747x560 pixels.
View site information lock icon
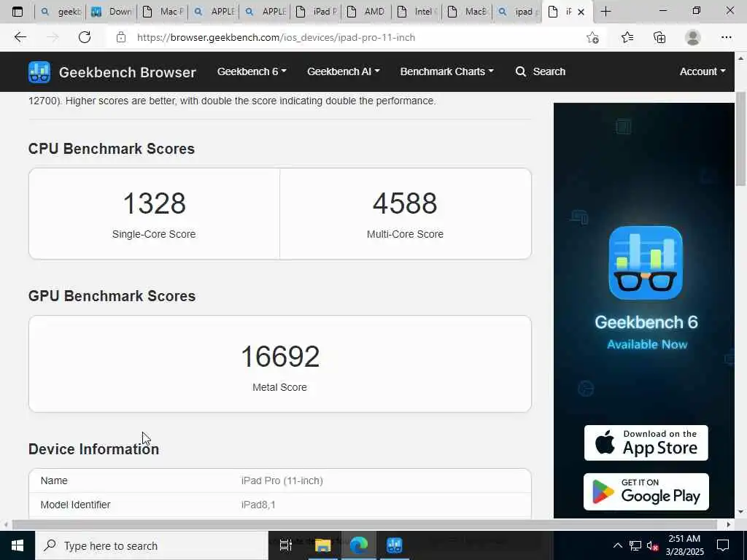(x=121, y=37)
